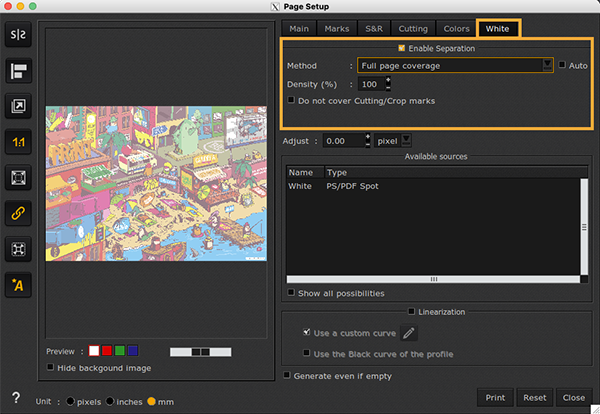Click the resize arrow icon in sidebar
Screen dimensions: 600x414
click(x=19, y=105)
